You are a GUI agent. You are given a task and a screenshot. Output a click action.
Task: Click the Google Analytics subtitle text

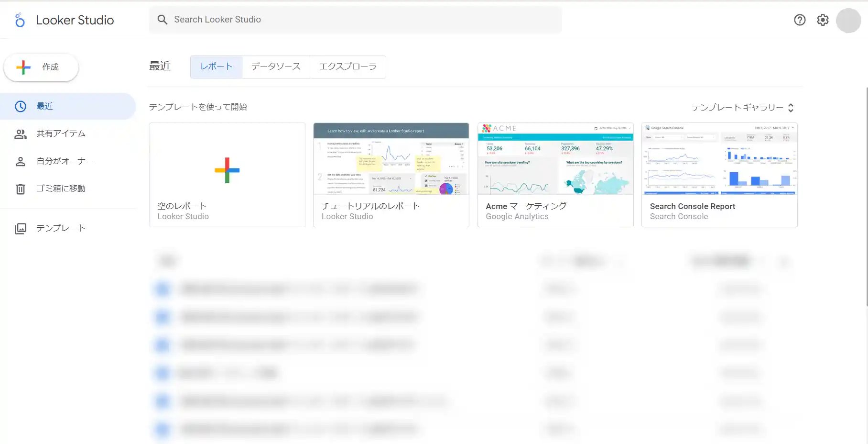[x=517, y=217]
